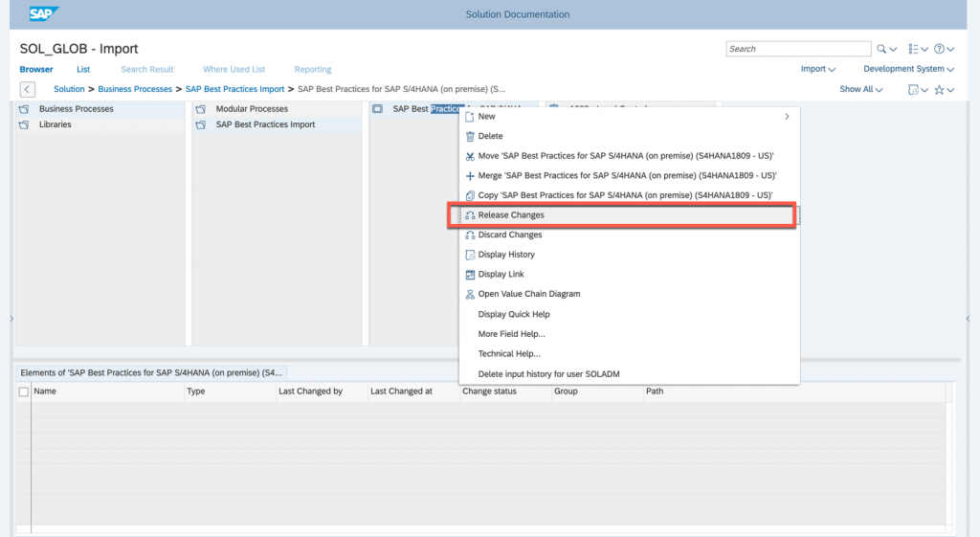Open the list view options icon
Image resolution: width=980 pixels, height=537 pixels.
click(913, 49)
